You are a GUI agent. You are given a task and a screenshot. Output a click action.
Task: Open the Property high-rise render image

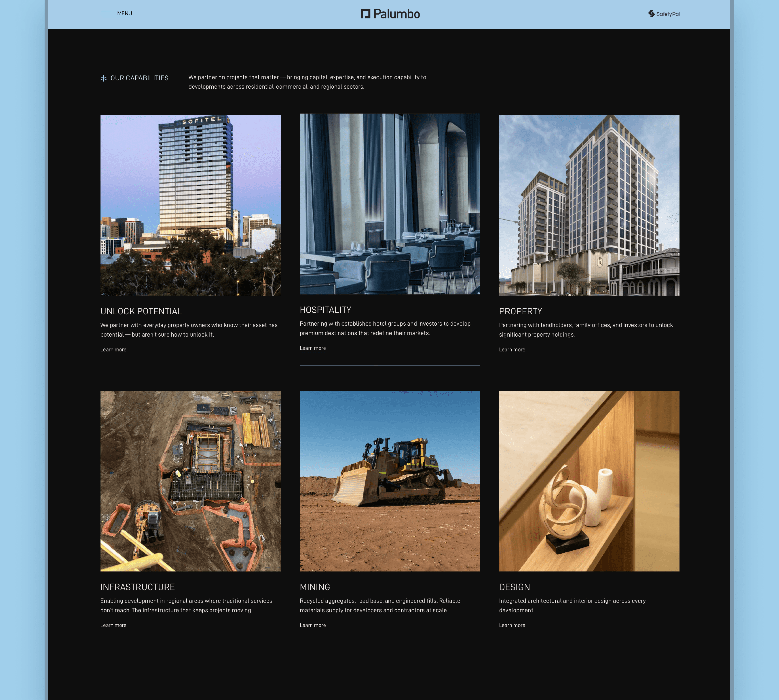(589, 205)
